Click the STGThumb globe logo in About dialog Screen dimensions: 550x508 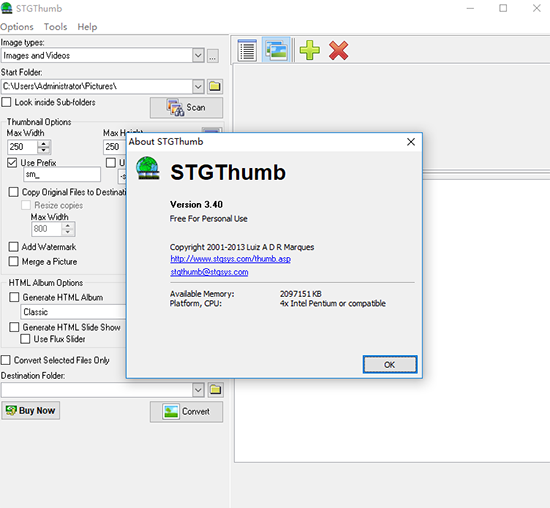(148, 168)
